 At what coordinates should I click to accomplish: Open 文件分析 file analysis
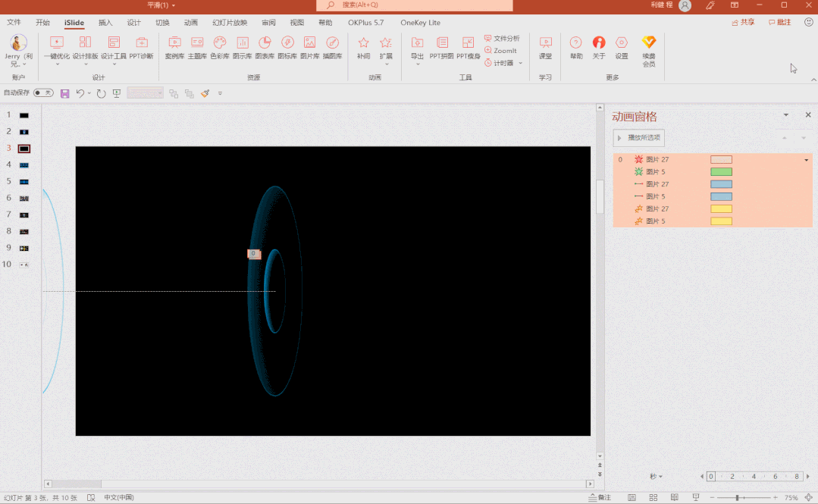click(x=502, y=38)
